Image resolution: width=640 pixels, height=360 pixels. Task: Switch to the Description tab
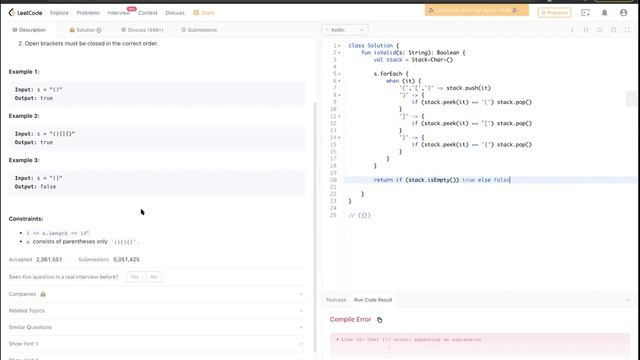(29, 30)
